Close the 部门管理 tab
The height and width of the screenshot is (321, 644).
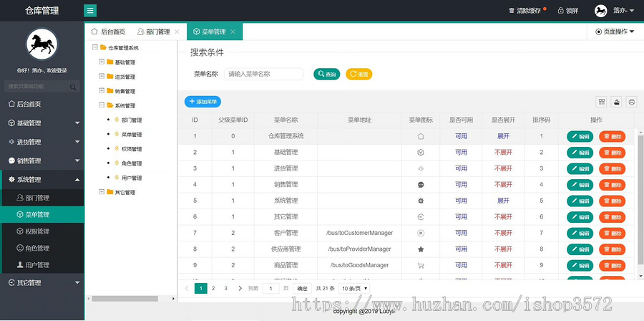pyautogui.click(x=177, y=32)
